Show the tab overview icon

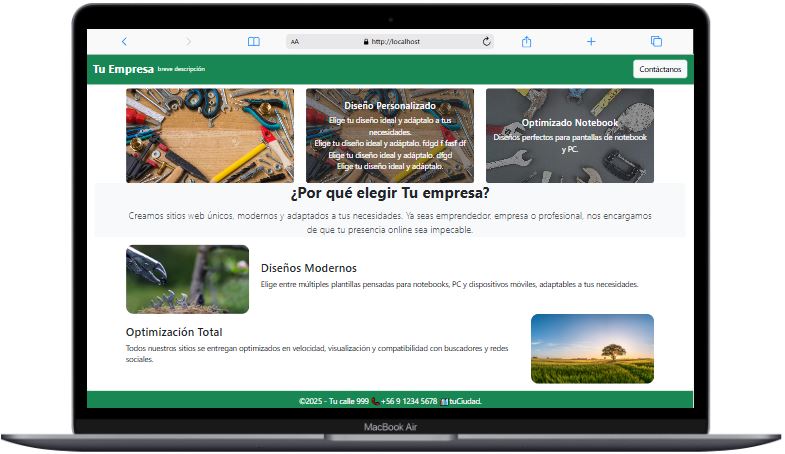tap(656, 42)
